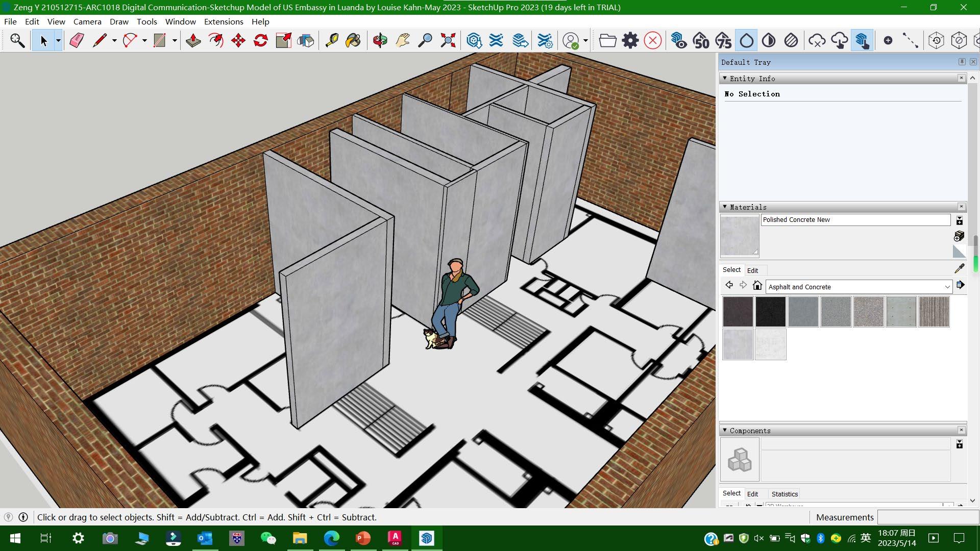980x551 pixels.
Task: Open the Camera menu
Action: (x=87, y=21)
